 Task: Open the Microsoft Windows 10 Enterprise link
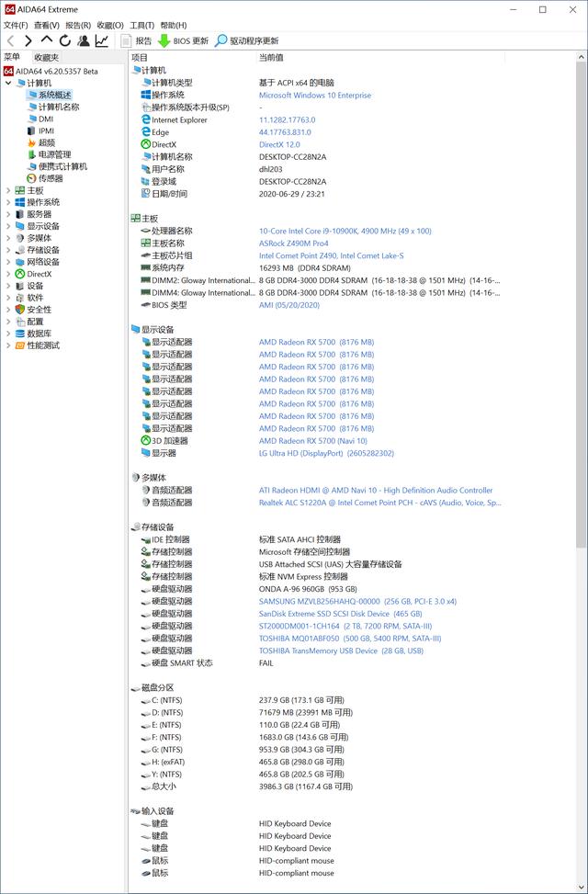coord(315,96)
